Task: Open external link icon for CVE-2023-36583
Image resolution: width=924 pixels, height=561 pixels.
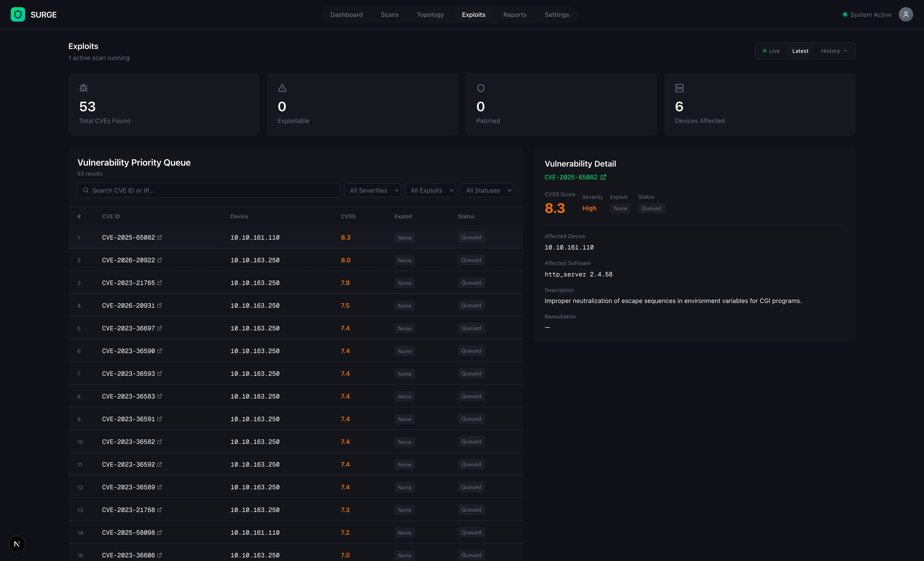Action: click(x=159, y=396)
